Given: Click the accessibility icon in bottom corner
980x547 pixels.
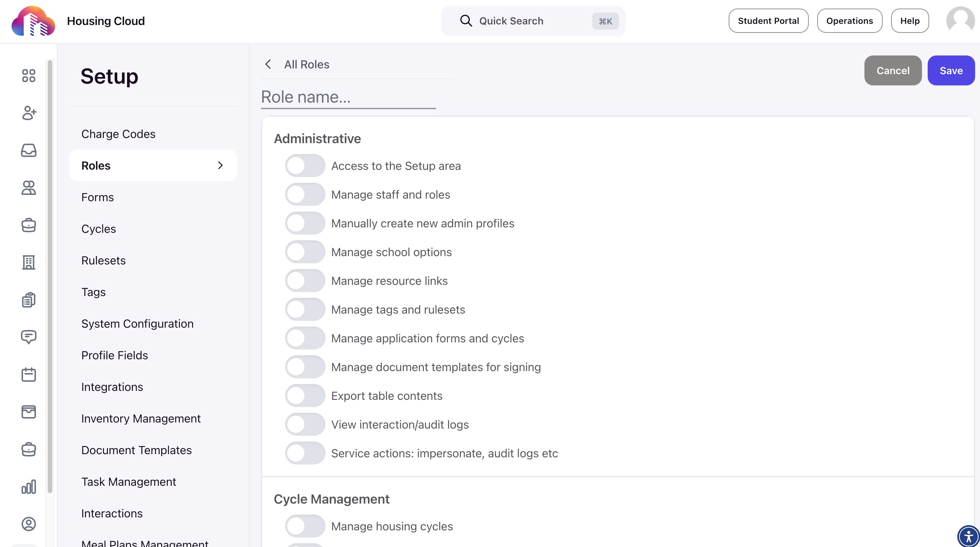Looking at the screenshot, I should [x=968, y=536].
